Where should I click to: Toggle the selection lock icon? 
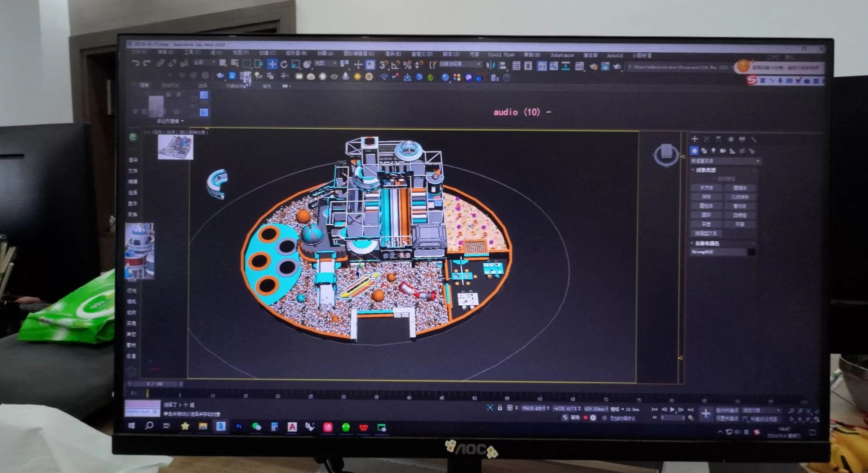[x=500, y=408]
